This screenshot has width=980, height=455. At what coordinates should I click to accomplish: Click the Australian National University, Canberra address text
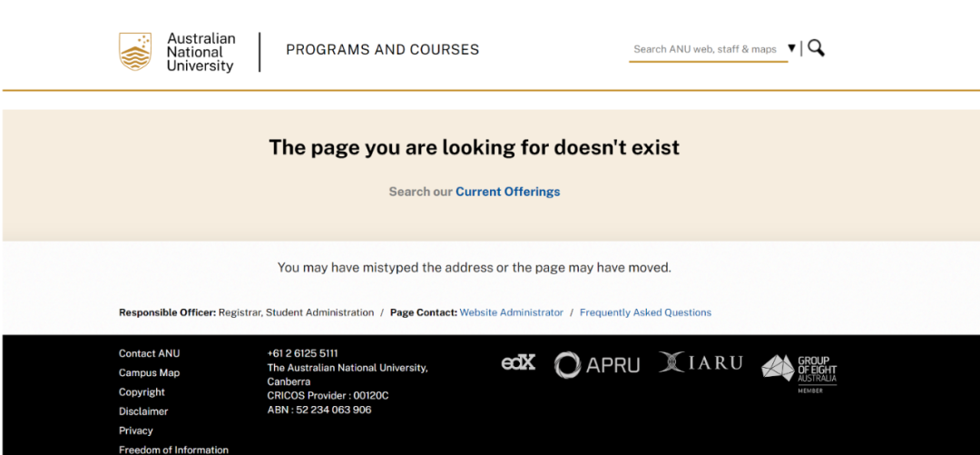[348, 374]
